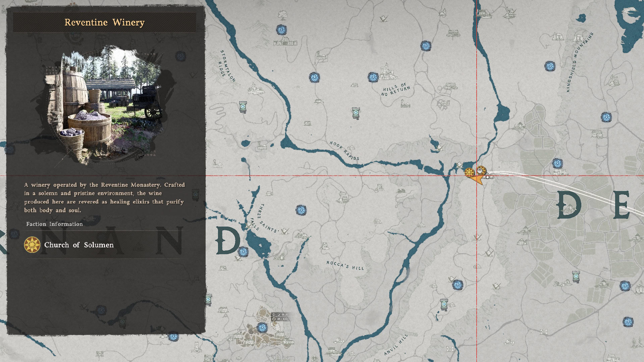Viewport: 644px width, 362px height.
Task: Select teal tower marker below Hills of No Return
Action: pyautogui.click(x=356, y=113)
